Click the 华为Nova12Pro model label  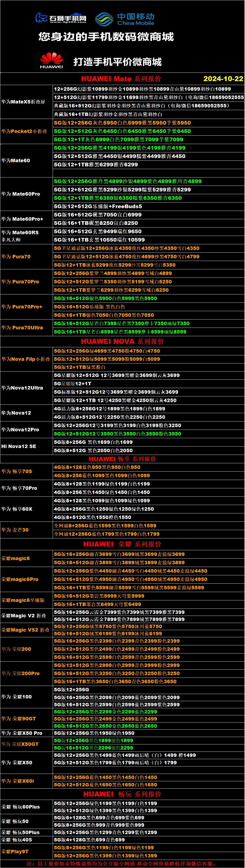coord(20,430)
